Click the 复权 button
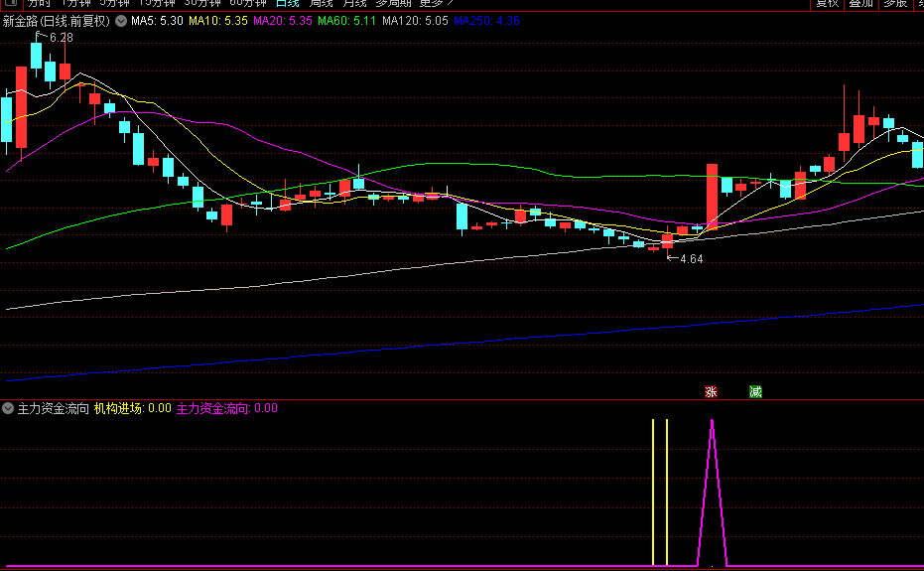 tap(827, 4)
